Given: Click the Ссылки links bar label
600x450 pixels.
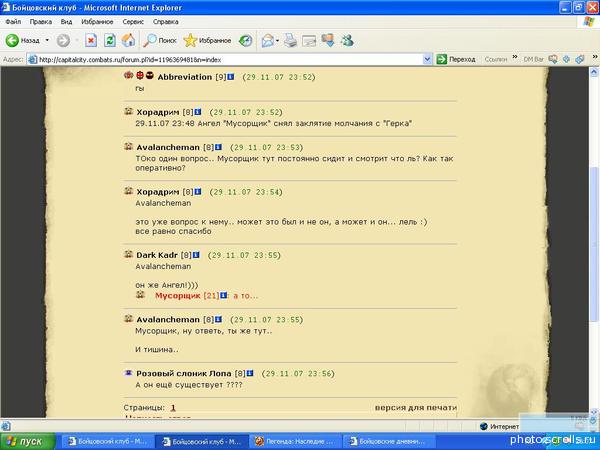Looking at the screenshot, I should point(496,59).
